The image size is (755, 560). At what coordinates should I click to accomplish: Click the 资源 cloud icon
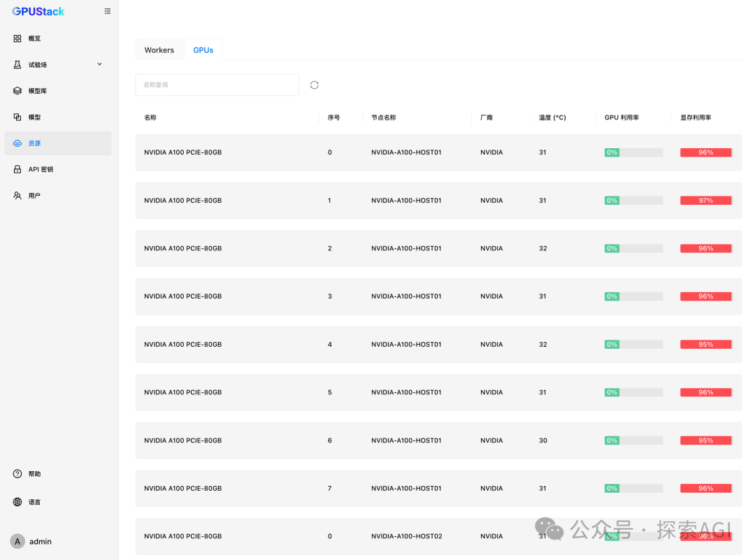17,143
